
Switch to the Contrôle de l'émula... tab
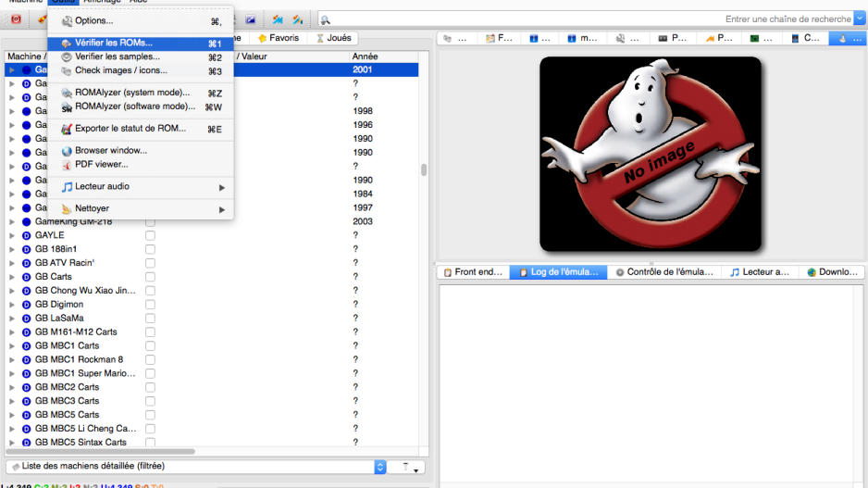tap(664, 272)
